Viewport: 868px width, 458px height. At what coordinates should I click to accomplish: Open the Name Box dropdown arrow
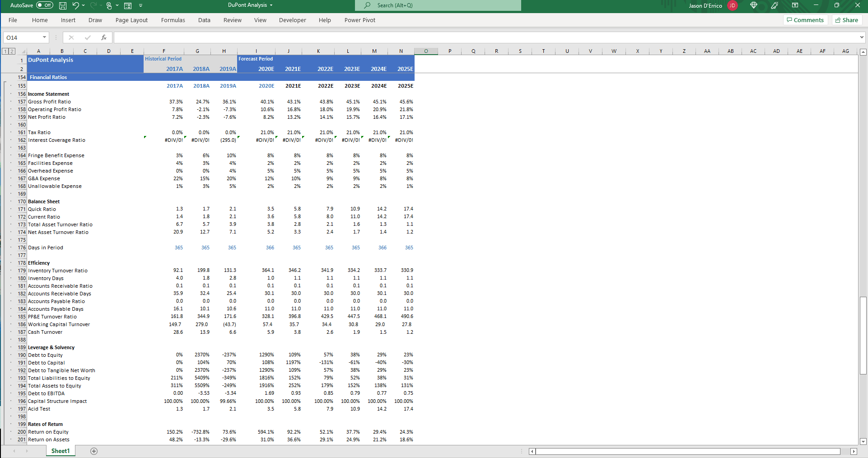44,37
